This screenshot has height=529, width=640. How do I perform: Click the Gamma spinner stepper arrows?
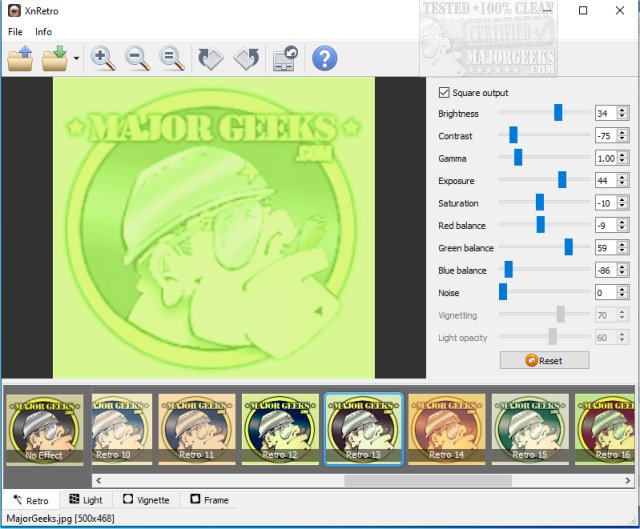[622, 158]
